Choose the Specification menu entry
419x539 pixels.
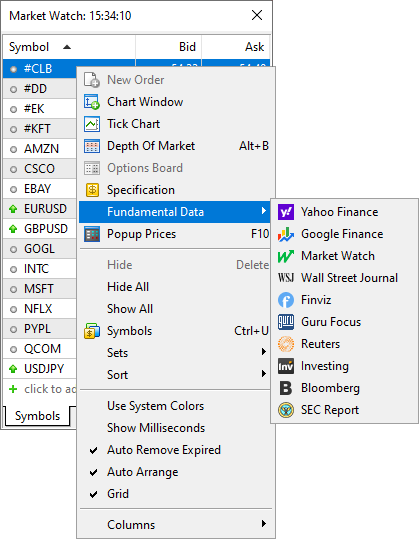175,190
